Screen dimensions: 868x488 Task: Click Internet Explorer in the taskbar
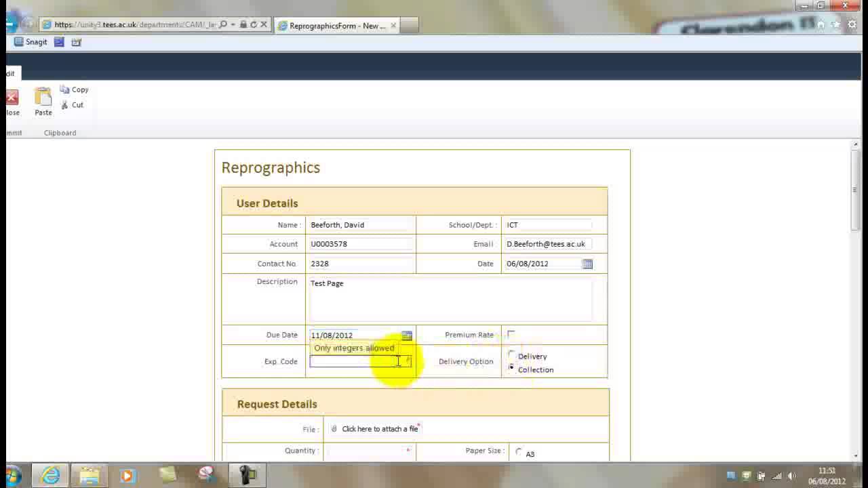(51, 475)
